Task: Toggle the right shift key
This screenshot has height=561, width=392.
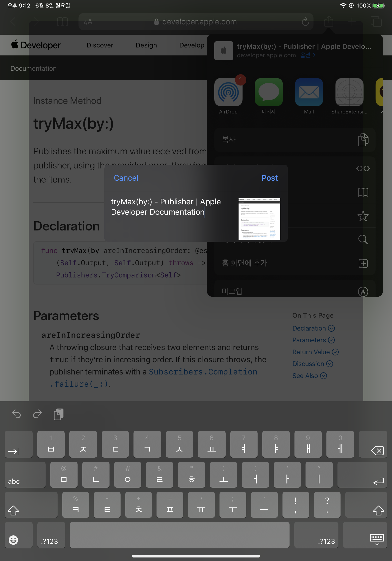Action: point(366,505)
